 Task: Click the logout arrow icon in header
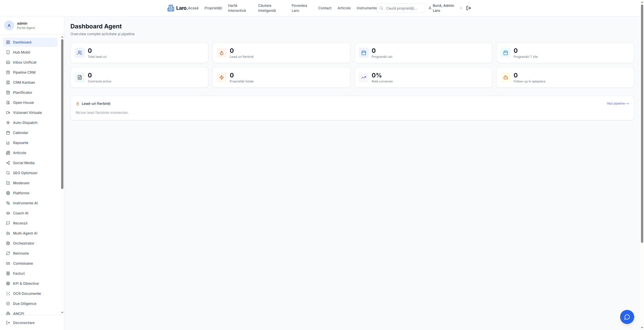[468, 8]
